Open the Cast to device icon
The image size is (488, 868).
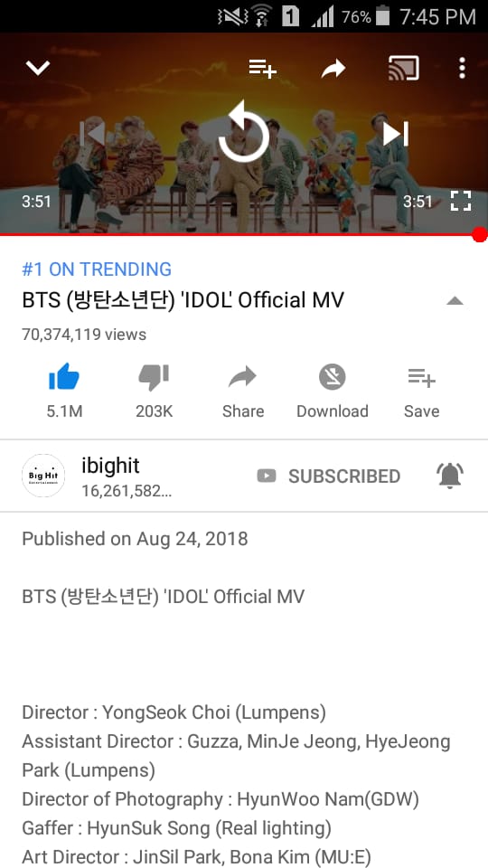[403, 68]
